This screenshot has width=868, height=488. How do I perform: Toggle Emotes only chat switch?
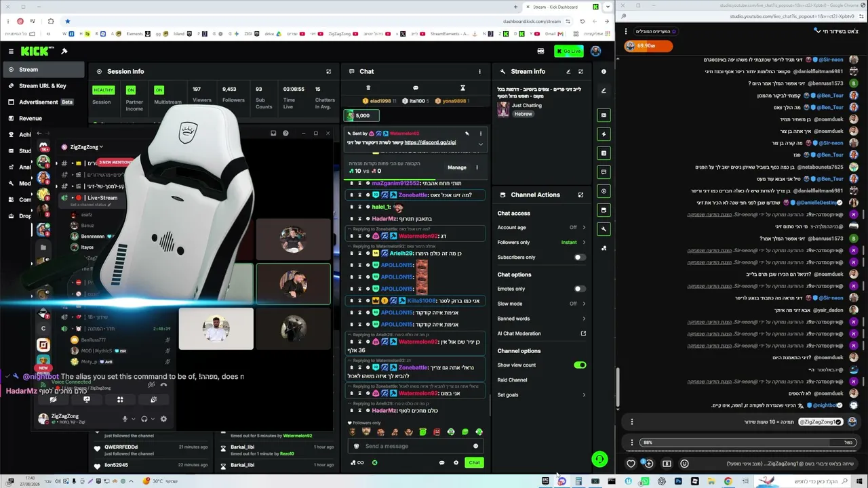pos(580,289)
